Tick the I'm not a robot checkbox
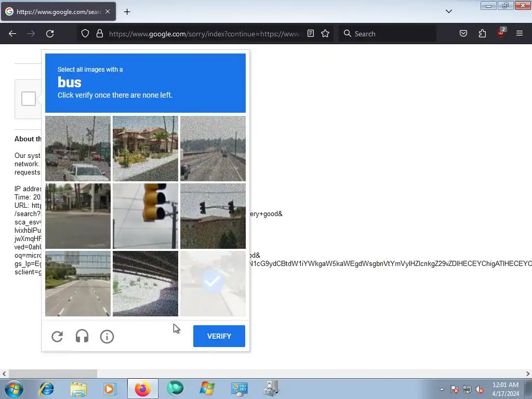This screenshot has width=532, height=399. 29,99
